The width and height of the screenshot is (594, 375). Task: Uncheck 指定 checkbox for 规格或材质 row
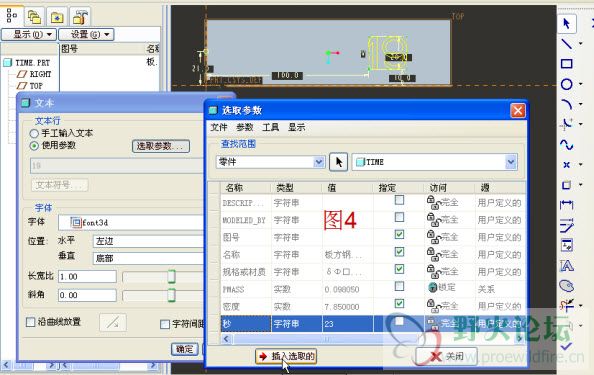399,269
